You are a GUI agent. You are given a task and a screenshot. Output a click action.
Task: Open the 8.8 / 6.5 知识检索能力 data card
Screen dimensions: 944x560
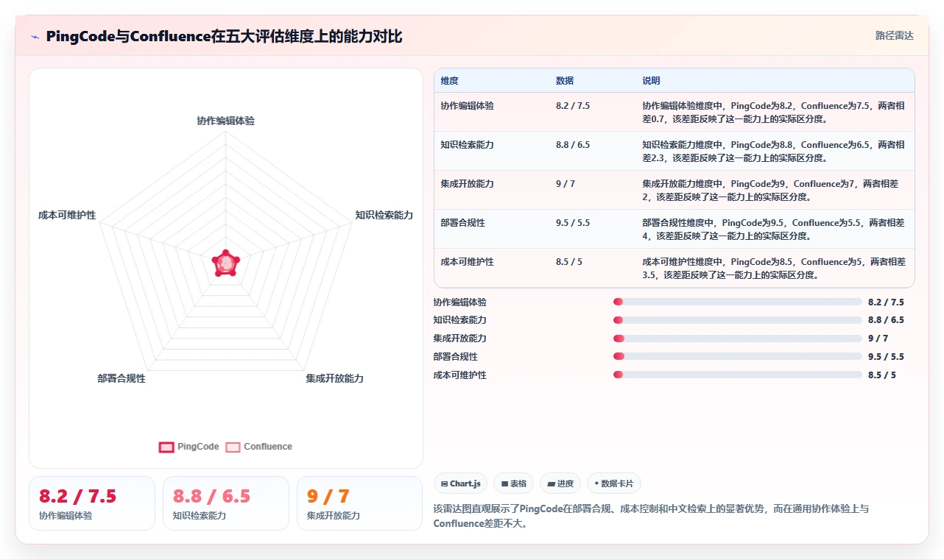(226, 503)
